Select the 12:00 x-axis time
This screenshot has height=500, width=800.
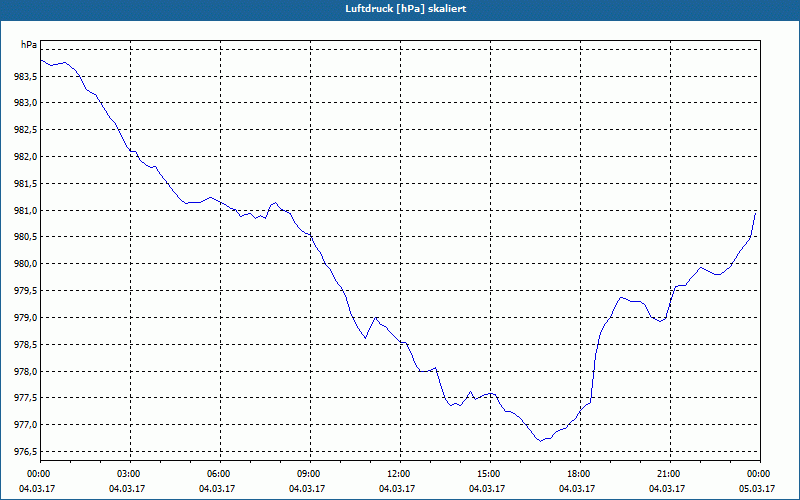[399, 474]
